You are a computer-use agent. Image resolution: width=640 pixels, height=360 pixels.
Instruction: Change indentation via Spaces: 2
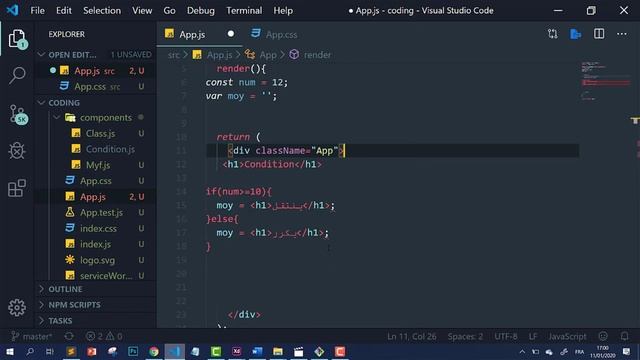(465, 336)
